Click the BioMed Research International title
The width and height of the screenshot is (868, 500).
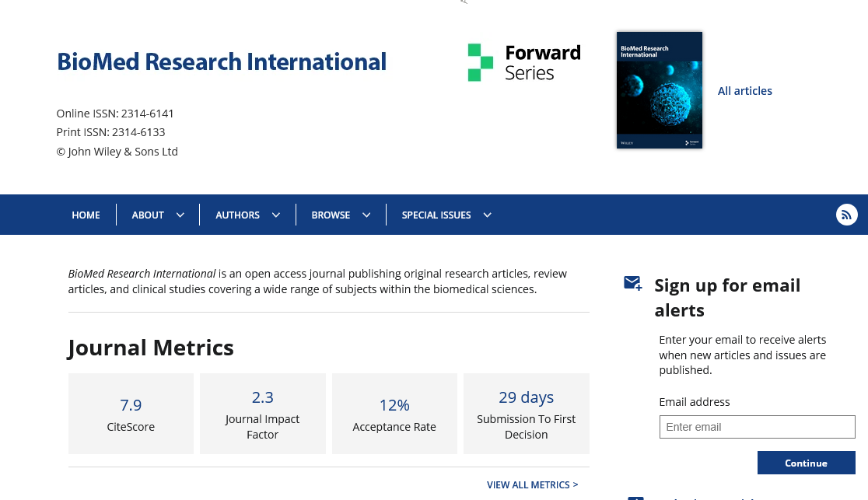coord(221,61)
